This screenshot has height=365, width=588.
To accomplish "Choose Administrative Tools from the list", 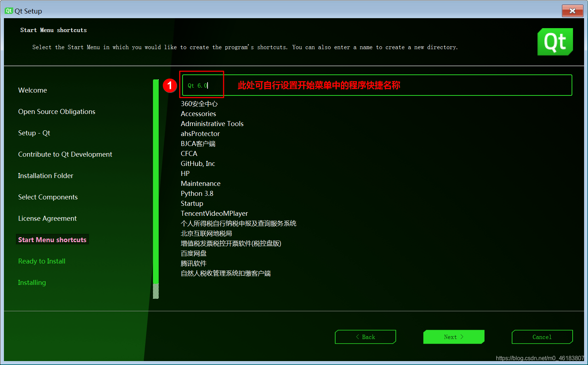I will coord(212,124).
